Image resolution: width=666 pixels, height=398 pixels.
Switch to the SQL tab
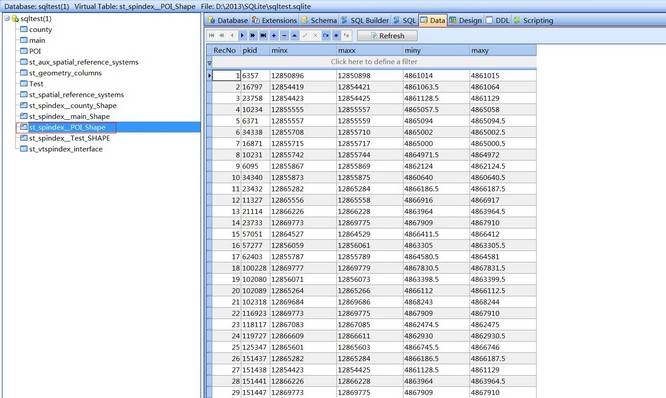pos(404,20)
